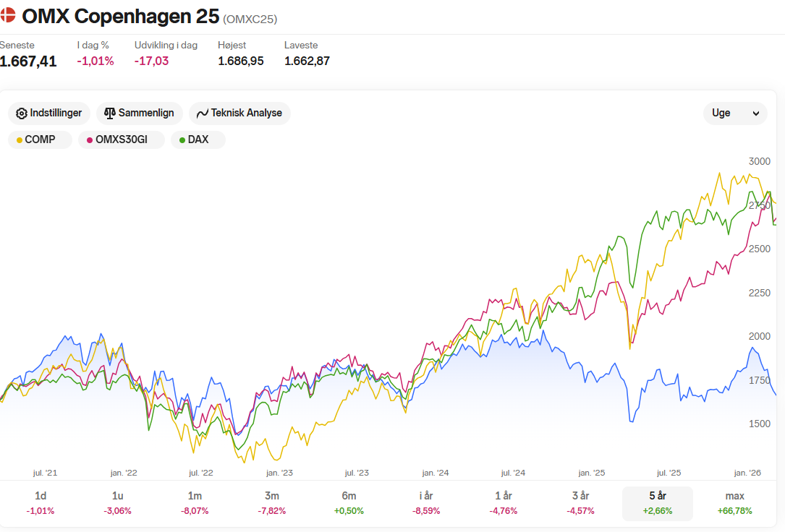The height and width of the screenshot is (532, 785).
Task: Select the i år time range tab
Action: pyautogui.click(x=426, y=503)
